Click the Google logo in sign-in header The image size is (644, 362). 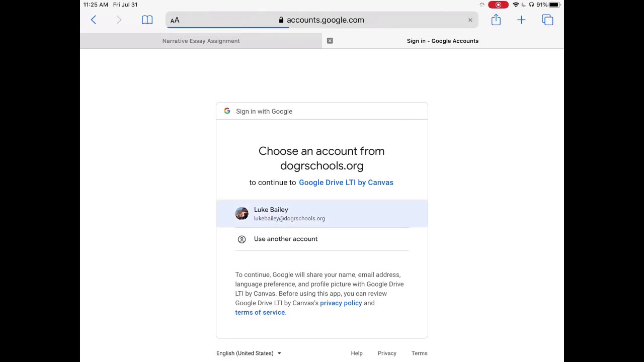(227, 111)
